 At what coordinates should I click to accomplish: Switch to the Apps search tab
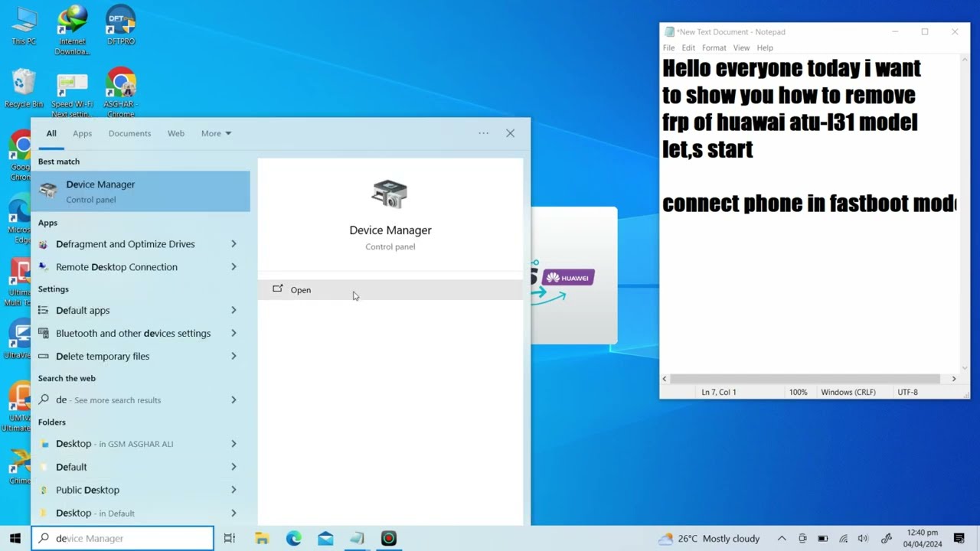82,133
